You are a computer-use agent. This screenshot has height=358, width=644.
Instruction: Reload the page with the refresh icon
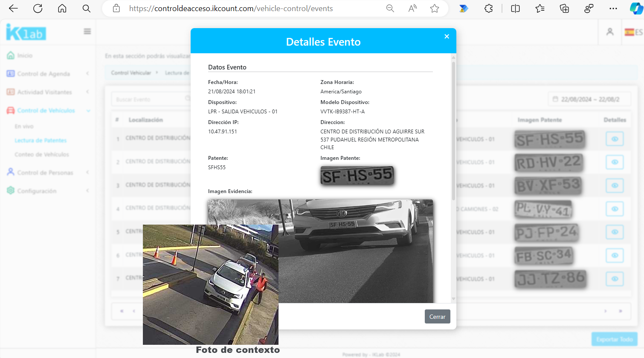click(x=38, y=9)
